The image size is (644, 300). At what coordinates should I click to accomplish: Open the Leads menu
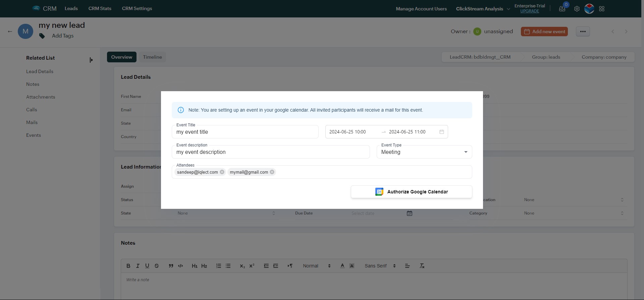[71, 8]
